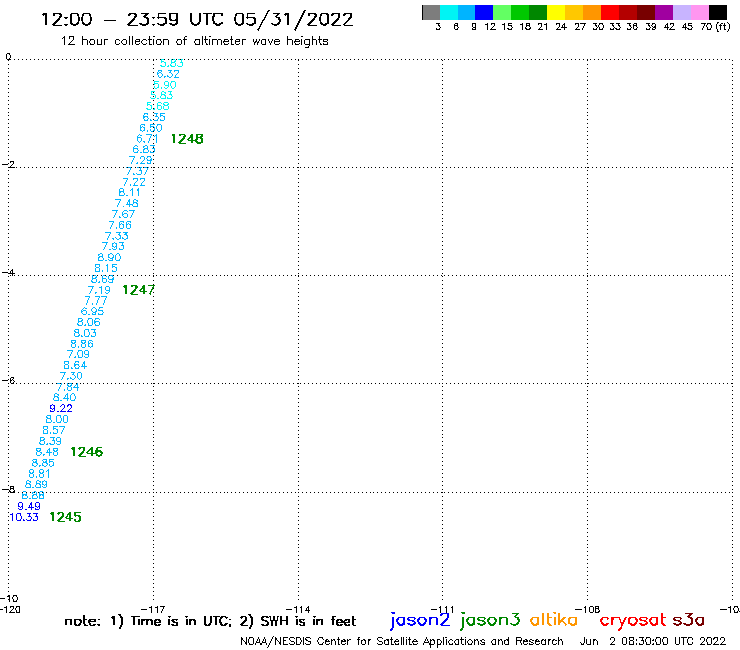Click the 10.33 wave height value
This screenshot has height=650, width=740.
coord(24,517)
